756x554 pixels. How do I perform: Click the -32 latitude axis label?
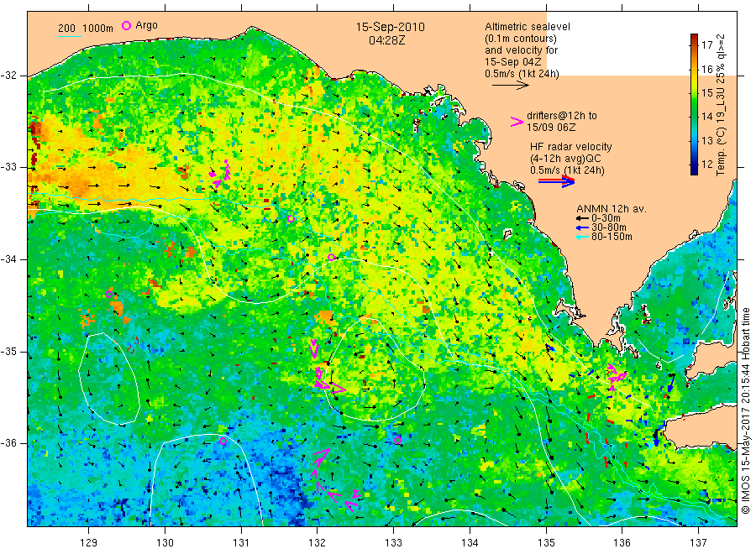coord(8,76)
